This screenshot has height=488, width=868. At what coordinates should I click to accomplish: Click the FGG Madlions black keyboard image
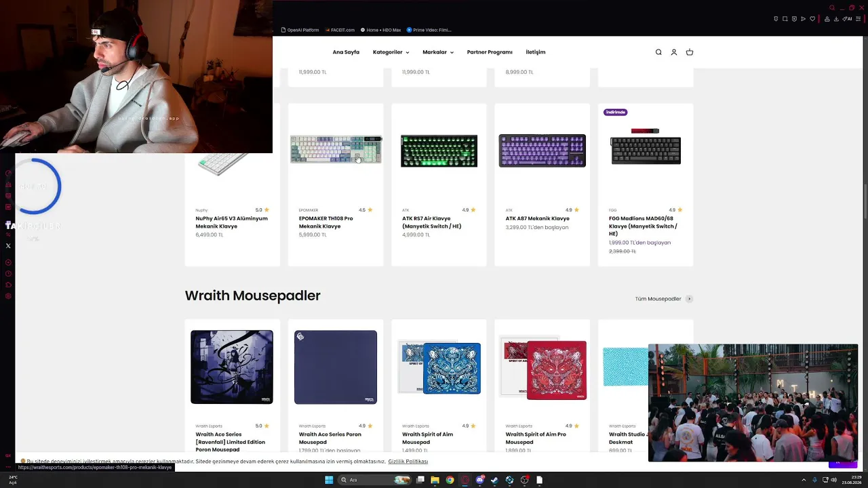tap(646, 146)
